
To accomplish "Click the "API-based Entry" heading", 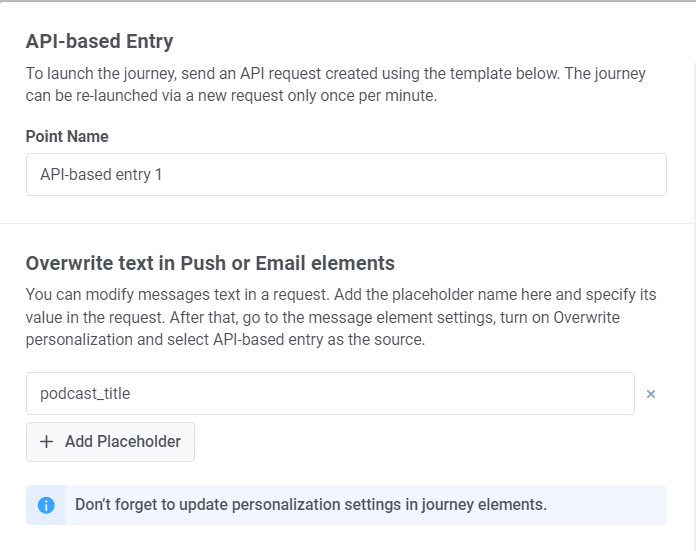I will pyautogui.click(x=99, y=41).
